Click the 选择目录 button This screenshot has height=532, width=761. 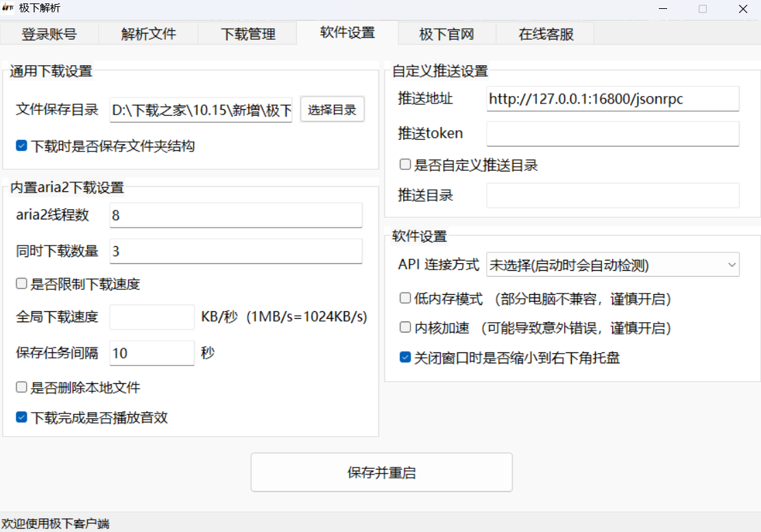pyautogui.click(x=332, y=110)
